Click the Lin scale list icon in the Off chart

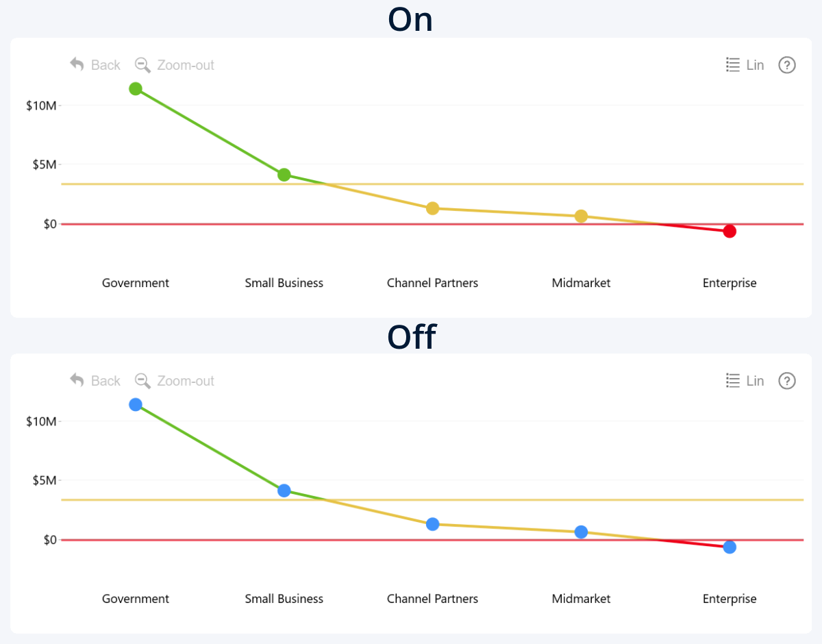pyautogui.click(x=733, y=381)
